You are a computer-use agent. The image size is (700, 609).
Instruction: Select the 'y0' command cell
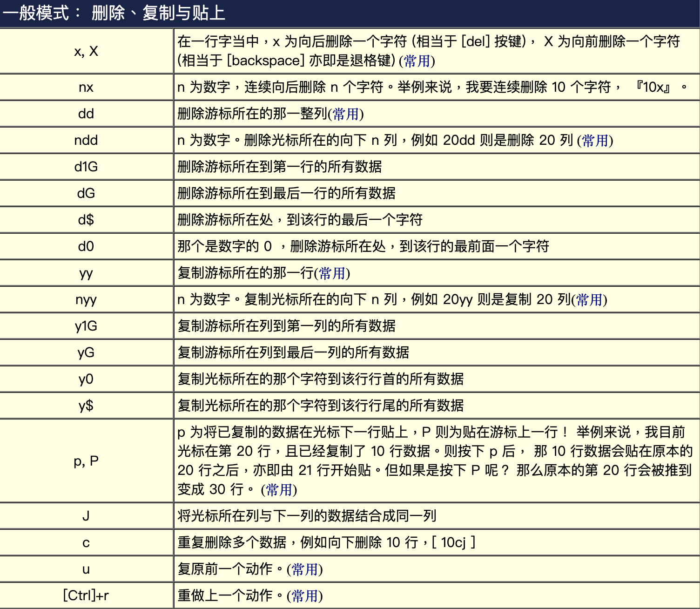point(86,379)
